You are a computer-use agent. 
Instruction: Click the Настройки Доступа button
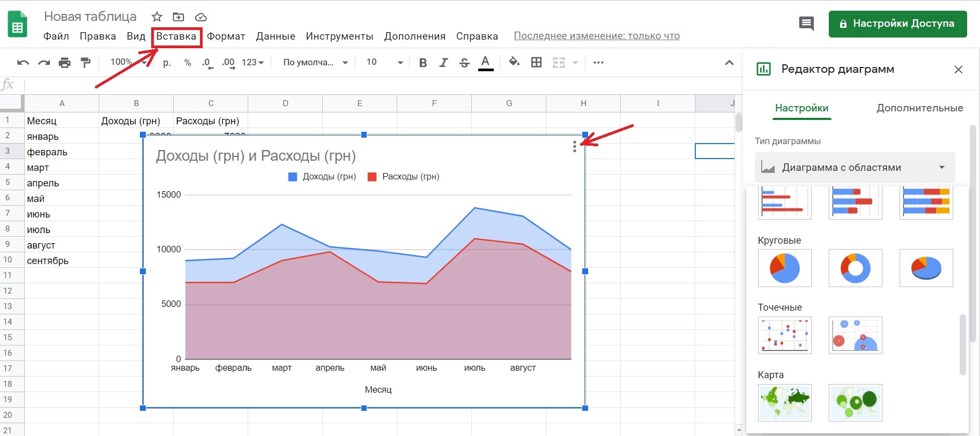click(897, 24)
